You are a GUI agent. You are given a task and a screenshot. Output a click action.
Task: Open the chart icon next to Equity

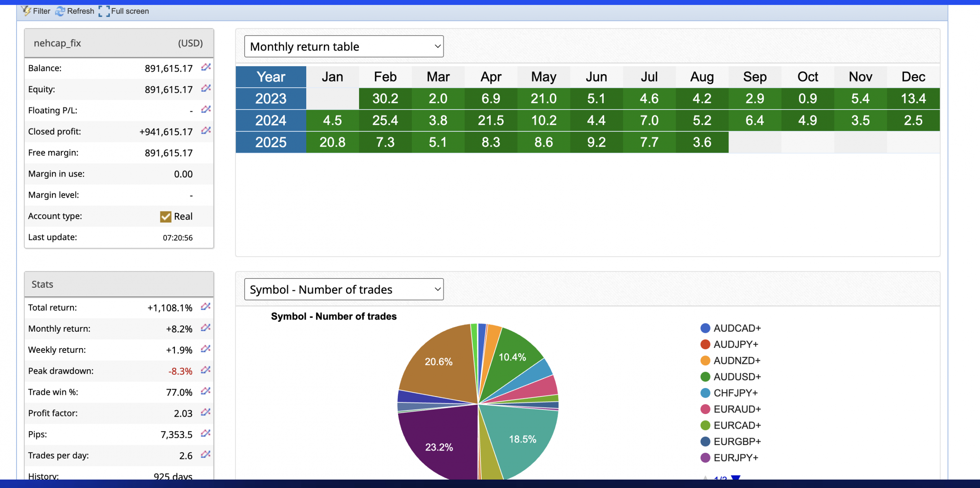coord(206,88)
